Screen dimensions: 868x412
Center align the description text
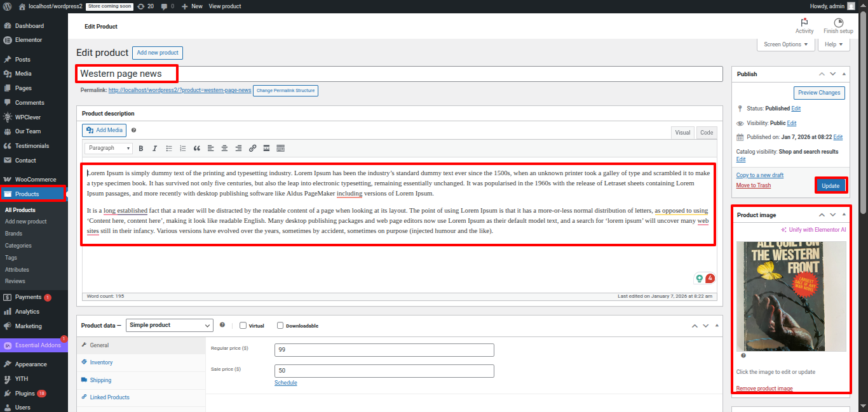pyautogui.click(x=224, y=148)
